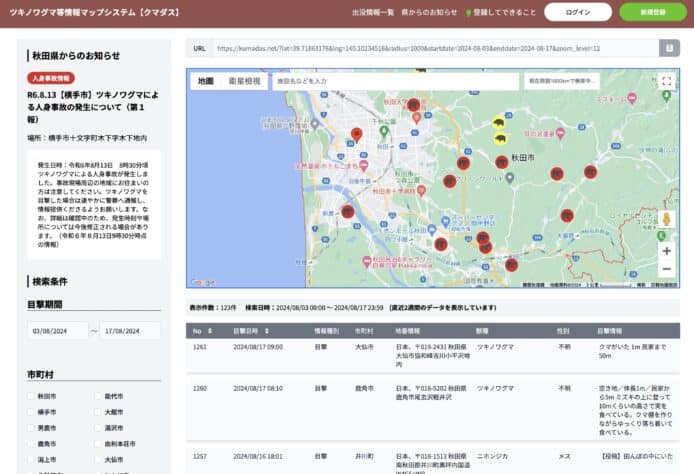Click the ログイン button
This screenshot has height=474, width=694.
pos(578,13)
